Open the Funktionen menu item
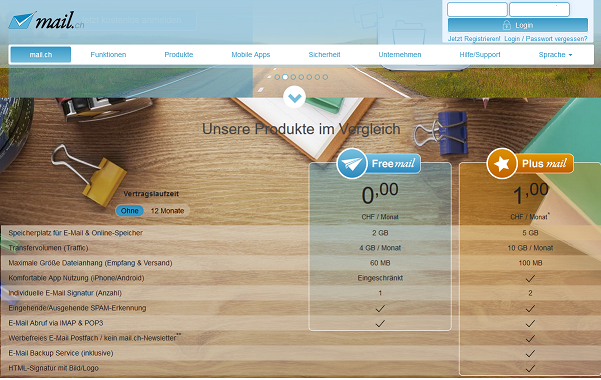This screenshot has height=380, width=601. [108, 55]
